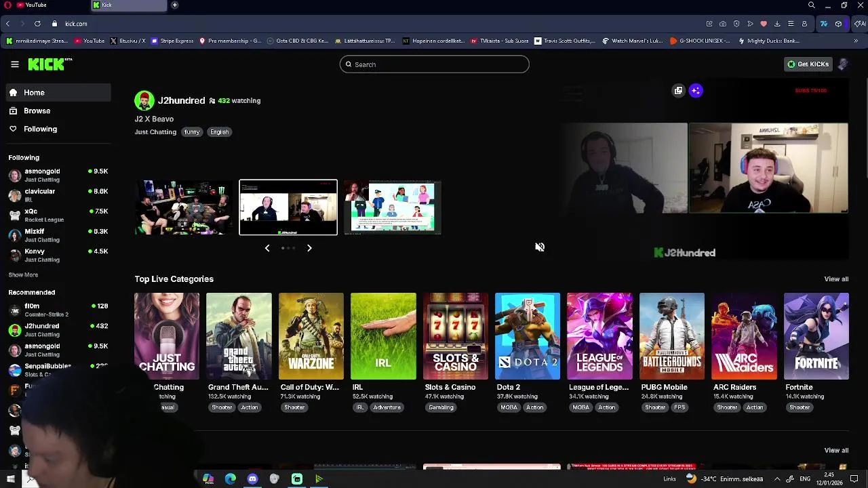
Task: Click the heart bookmark icon in address bar
Action: coord(764,24)
